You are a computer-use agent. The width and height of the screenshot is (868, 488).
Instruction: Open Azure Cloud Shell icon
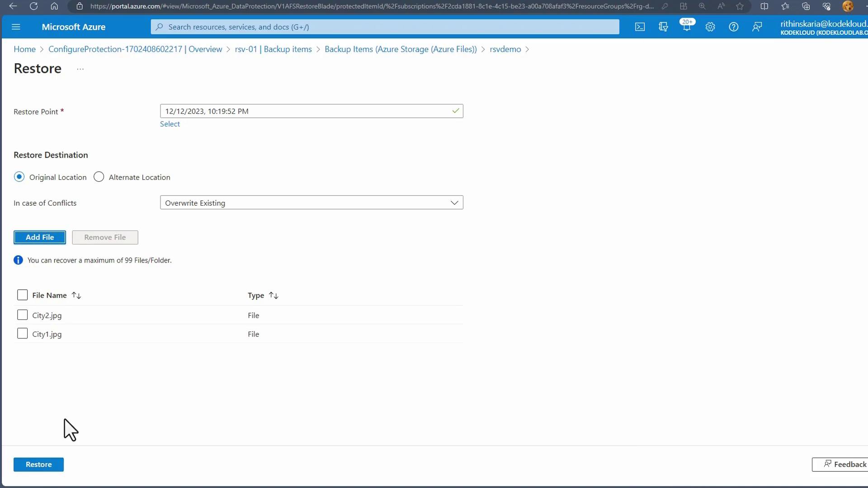click(x=640, y=27)
